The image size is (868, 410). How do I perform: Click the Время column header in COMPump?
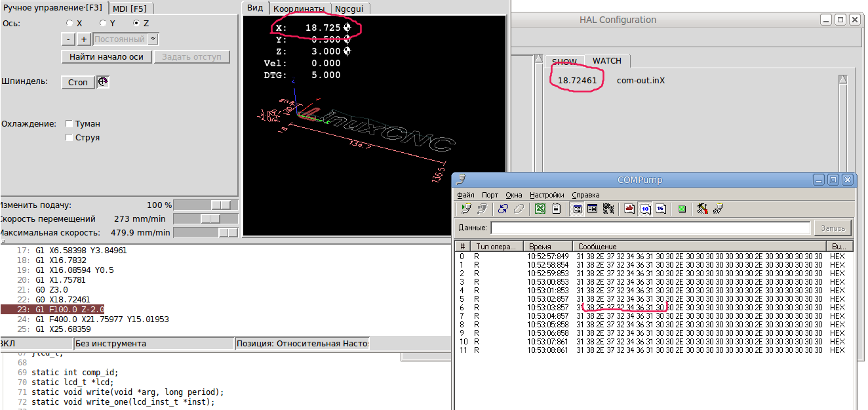point(548,247)
